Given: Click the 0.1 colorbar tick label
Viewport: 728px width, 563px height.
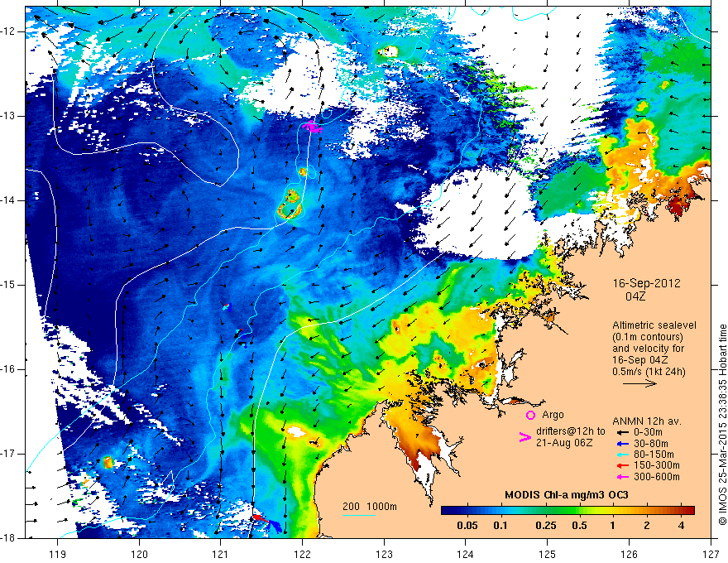Looking at the screenshot, I should tap(500, 526).
